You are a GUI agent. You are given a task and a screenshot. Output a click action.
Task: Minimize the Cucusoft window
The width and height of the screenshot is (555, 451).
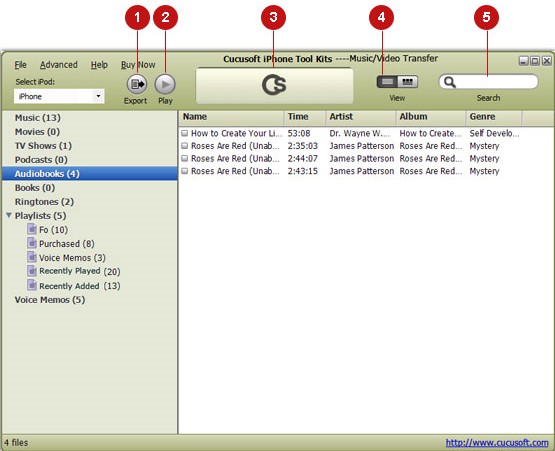(524, 61)
